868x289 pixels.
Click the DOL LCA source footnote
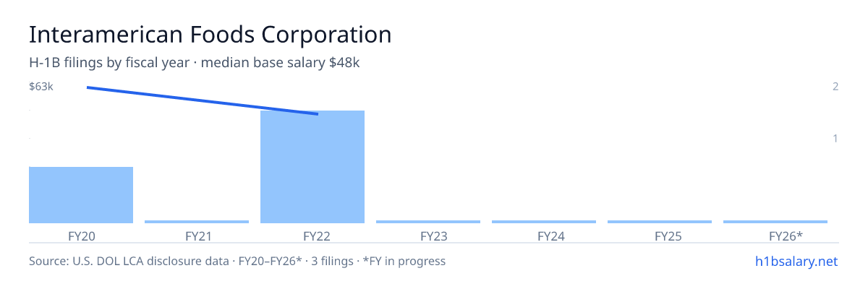click(x=237, y=261)
